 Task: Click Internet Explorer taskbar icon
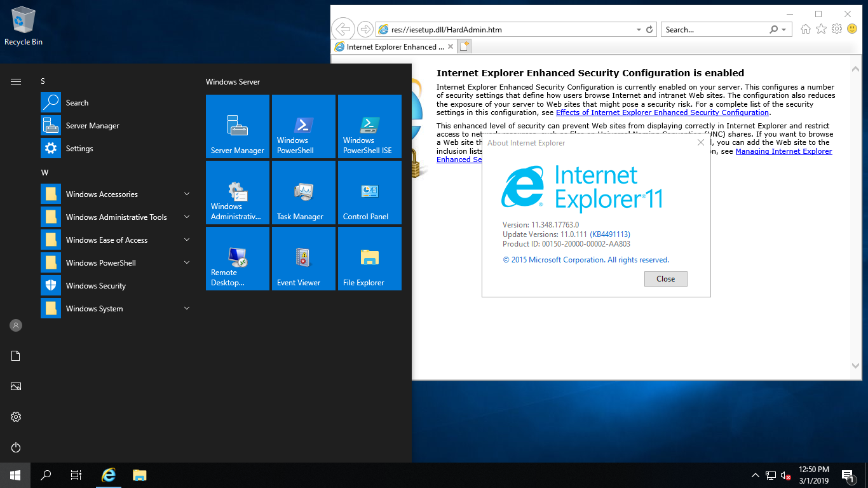pyautogui.click(x=109, y=475)
